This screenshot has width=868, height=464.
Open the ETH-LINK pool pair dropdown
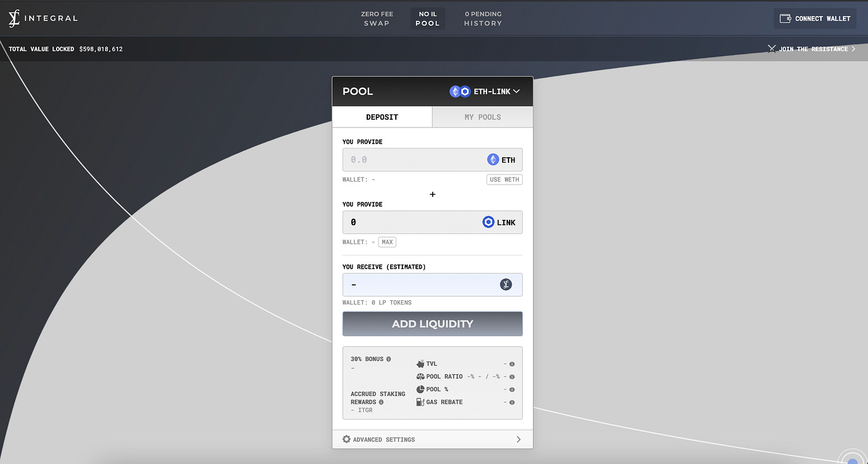(485, 92)
